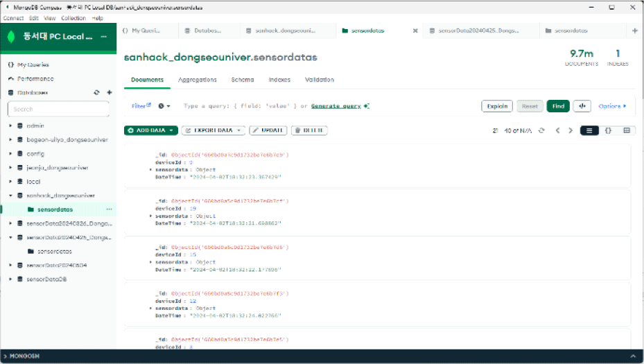The image size is (644, 364).
Task: Expand the query Options
Action: (x=612, y=106)
